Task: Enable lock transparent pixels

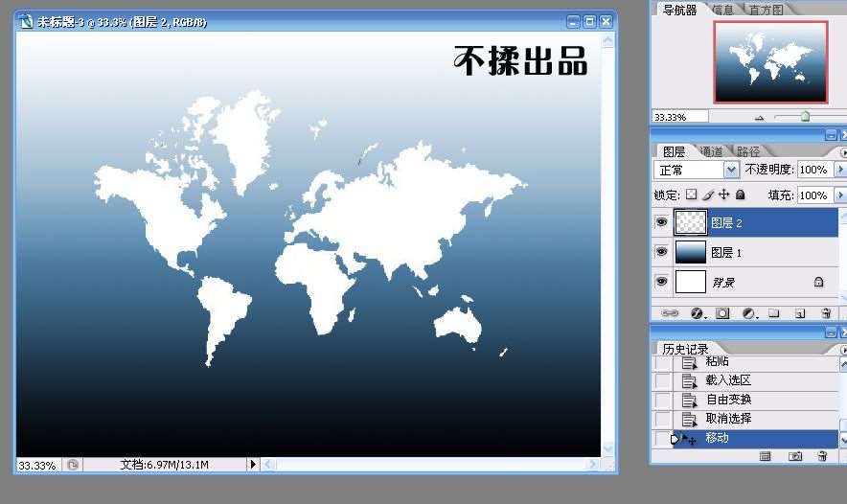Action: [692, 195]
